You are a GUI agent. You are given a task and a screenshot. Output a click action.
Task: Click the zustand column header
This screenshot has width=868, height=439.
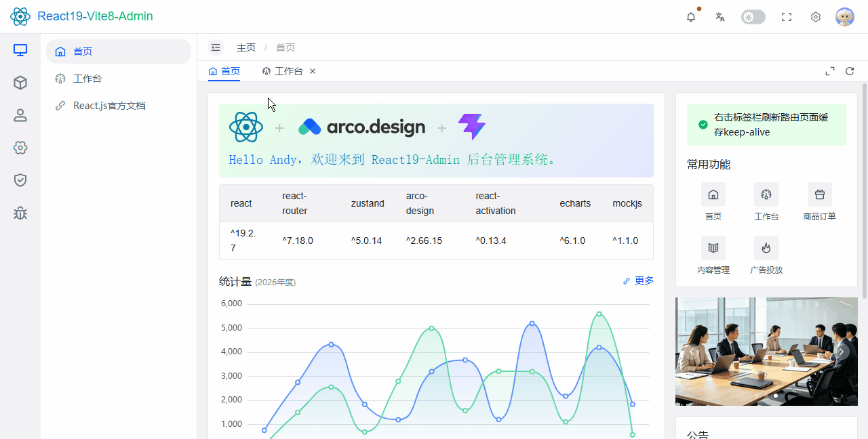tap(368, 203)
